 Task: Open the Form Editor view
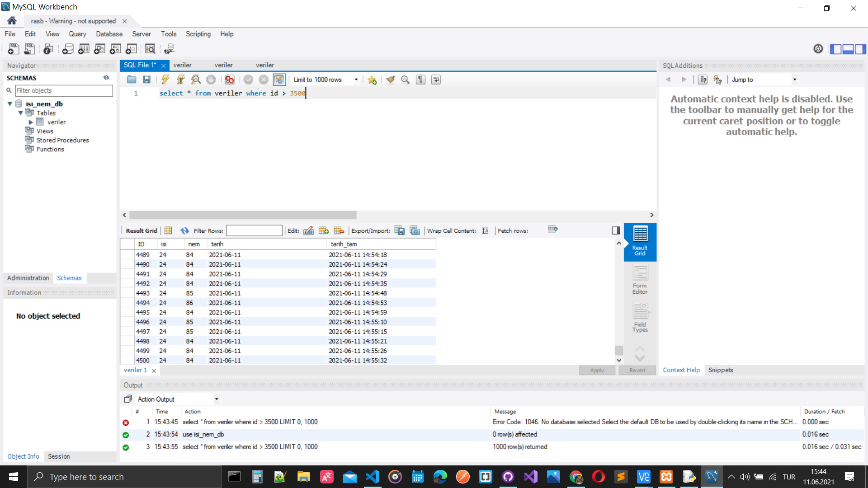[640, 280]
